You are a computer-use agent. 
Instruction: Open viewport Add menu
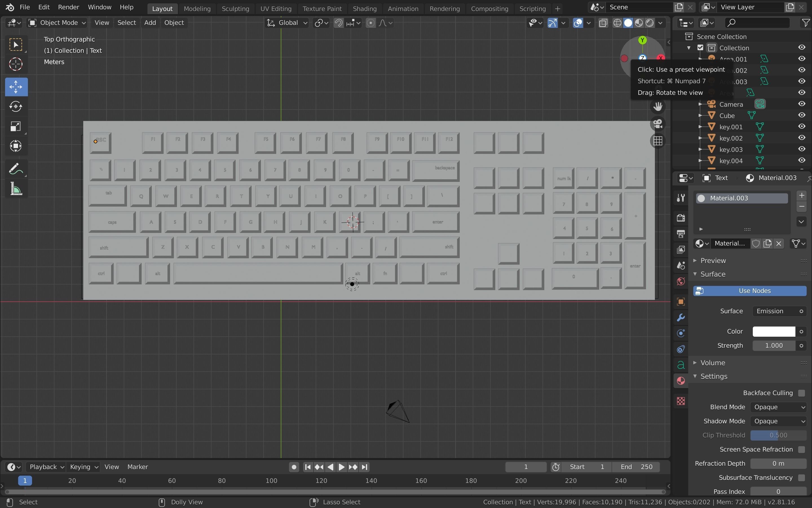150,23
